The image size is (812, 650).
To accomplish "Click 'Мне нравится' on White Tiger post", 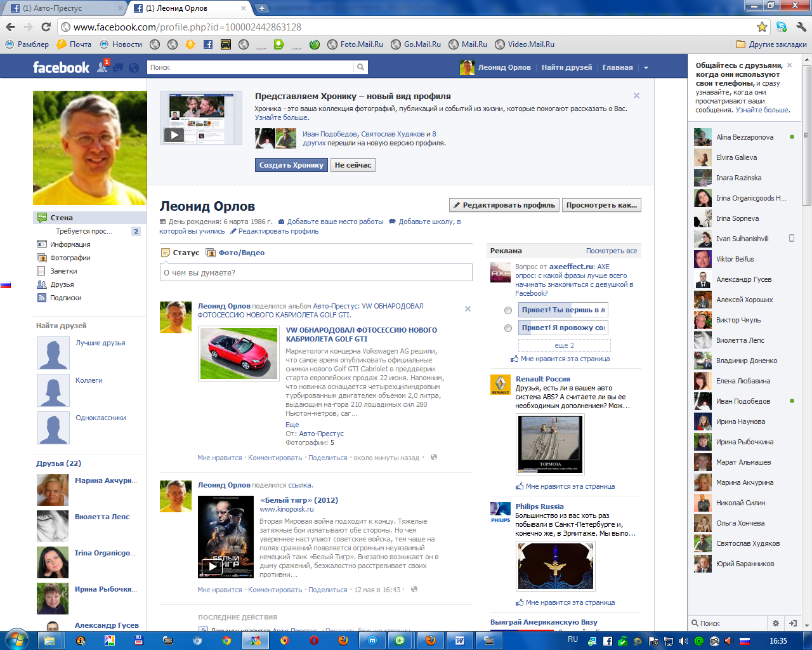I will click(x=219, y=590).
